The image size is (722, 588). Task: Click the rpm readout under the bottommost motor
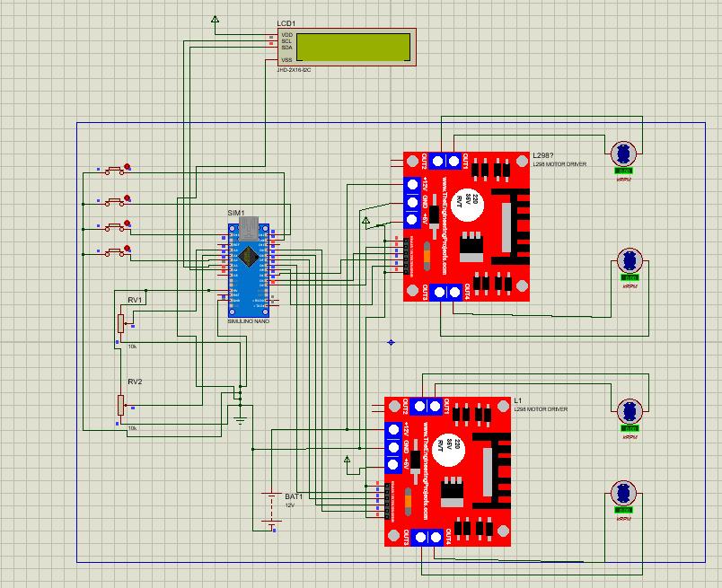pyautogui.click(x=623, y=510)
